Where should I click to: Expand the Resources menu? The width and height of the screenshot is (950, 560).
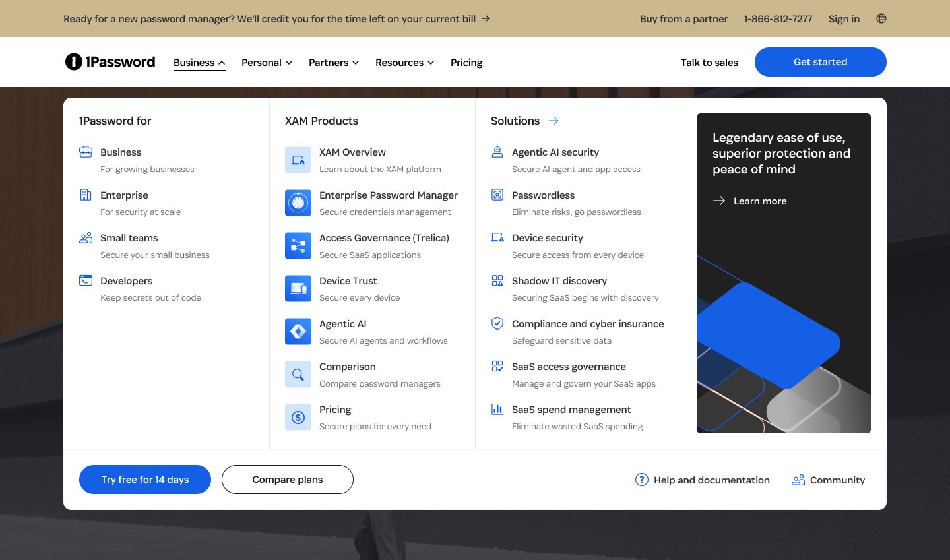pos(404,63)
